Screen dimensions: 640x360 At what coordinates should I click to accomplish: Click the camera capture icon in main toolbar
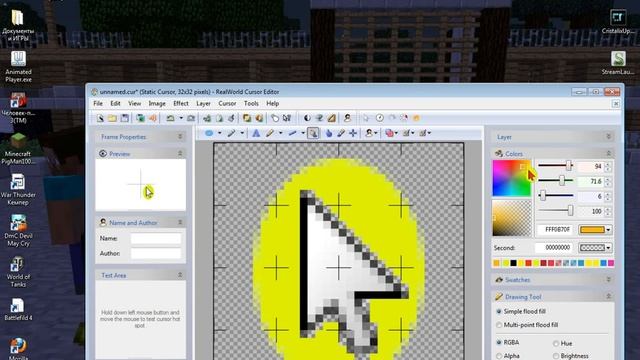191,118
